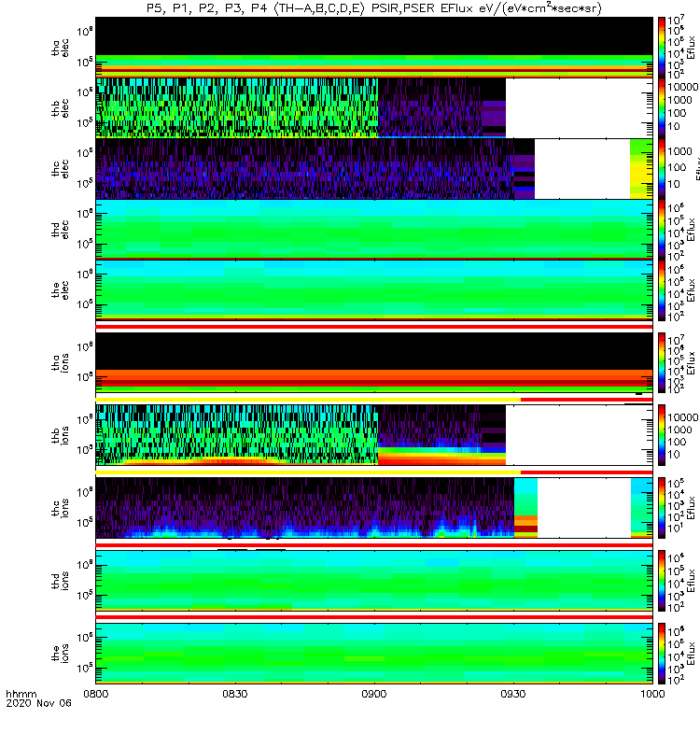
Task: Select the 'thd ions' axis label
Action: (60, 581)
